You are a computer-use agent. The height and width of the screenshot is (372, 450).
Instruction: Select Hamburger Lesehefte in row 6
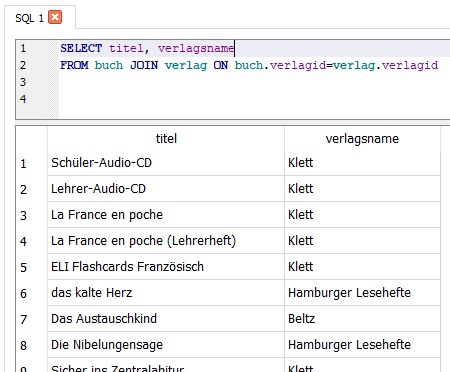point(362,293)
